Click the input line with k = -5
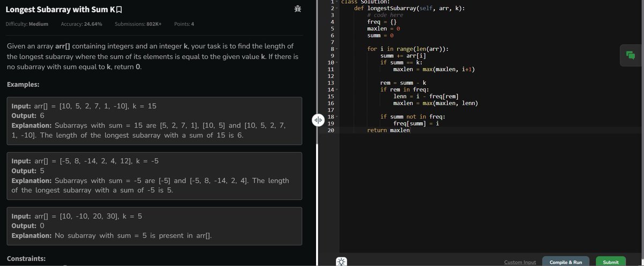 85,161
